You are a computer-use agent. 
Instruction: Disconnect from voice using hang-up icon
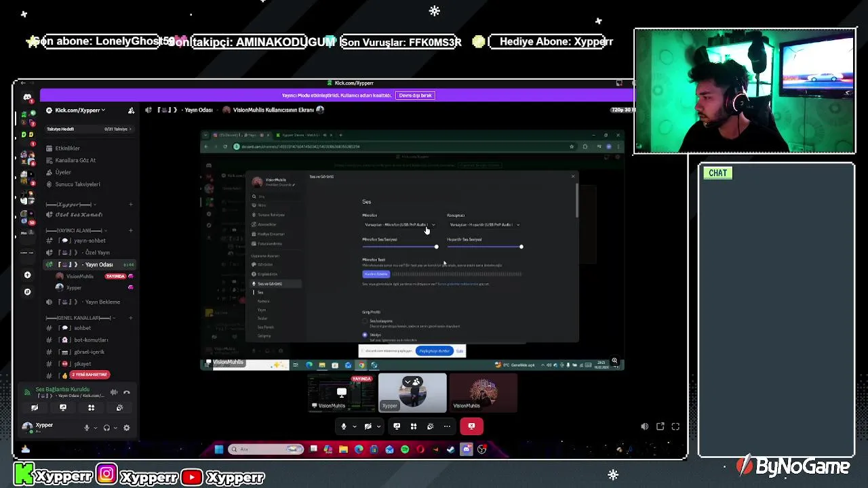(x=126, y=392)
